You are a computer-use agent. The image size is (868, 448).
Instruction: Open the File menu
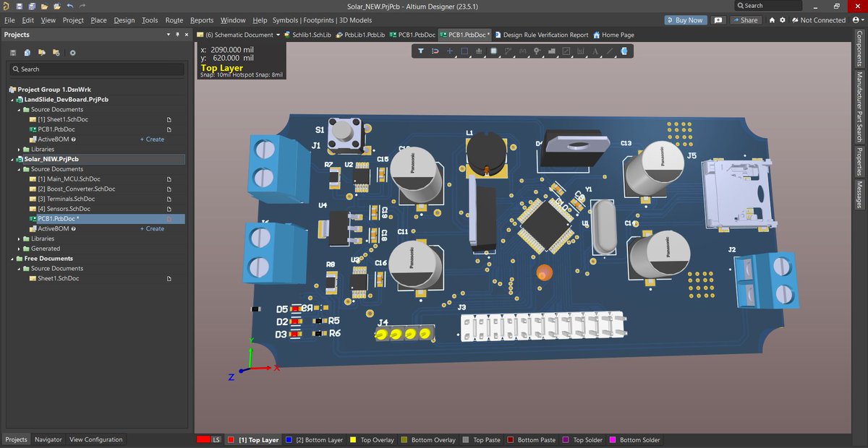coord(9,20)
